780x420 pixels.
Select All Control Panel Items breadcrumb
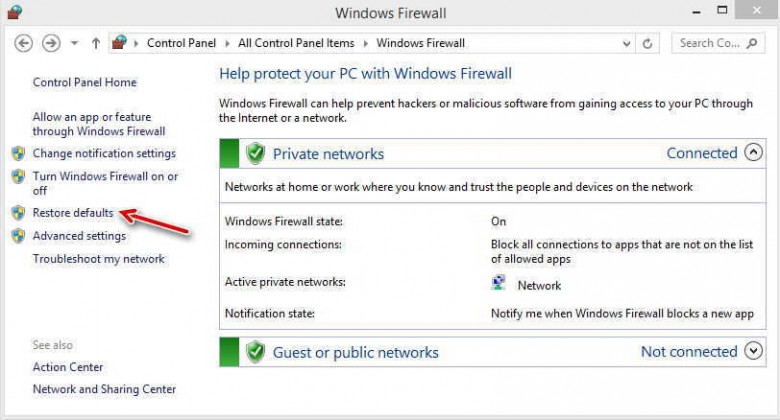[296, 43]
